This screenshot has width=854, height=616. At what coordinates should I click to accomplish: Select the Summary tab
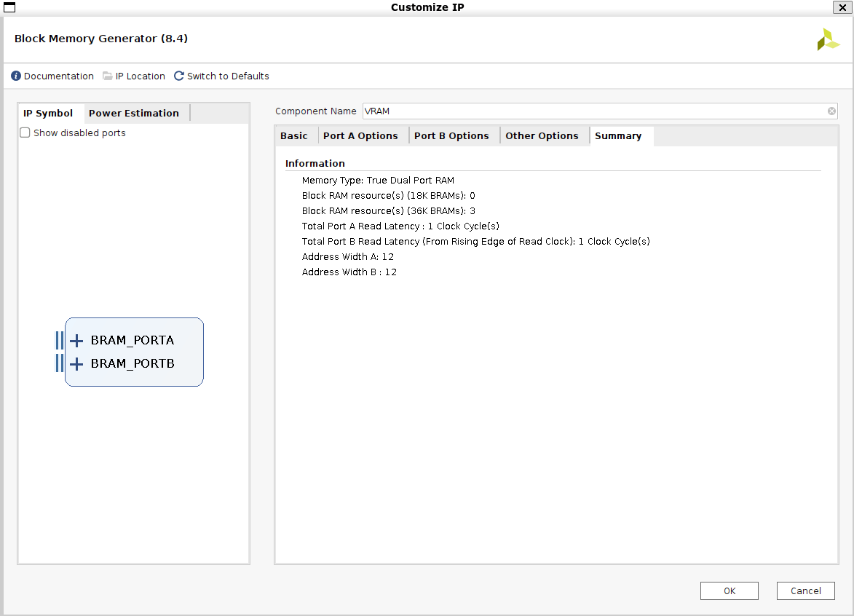pyautogui.click(x=618, y=135)
